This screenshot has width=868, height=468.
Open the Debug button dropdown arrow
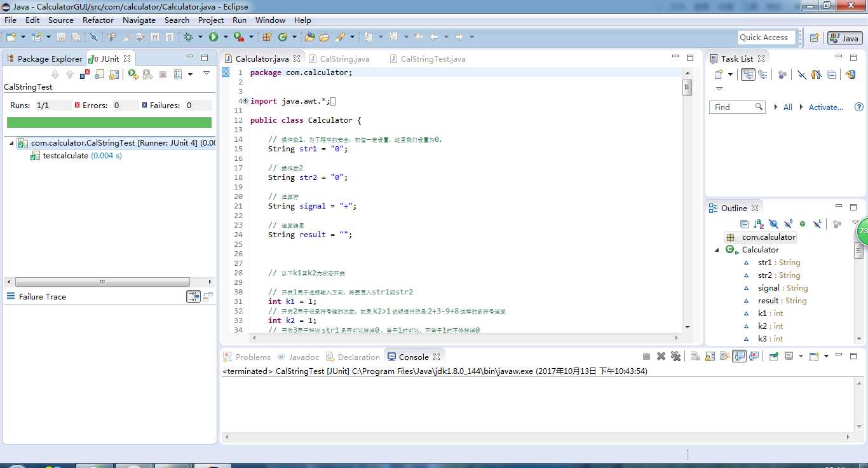pos(200,38)
